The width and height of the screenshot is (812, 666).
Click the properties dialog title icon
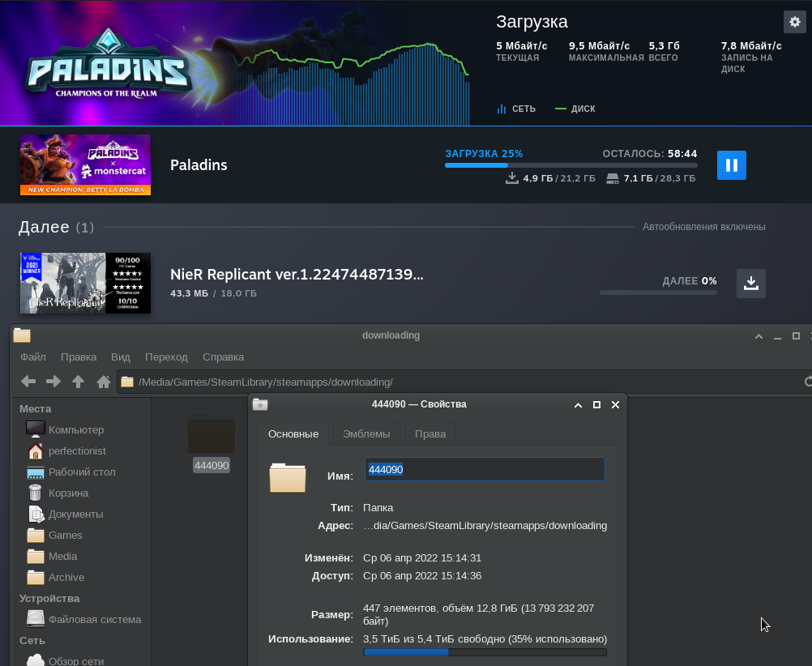click(260, 404)
